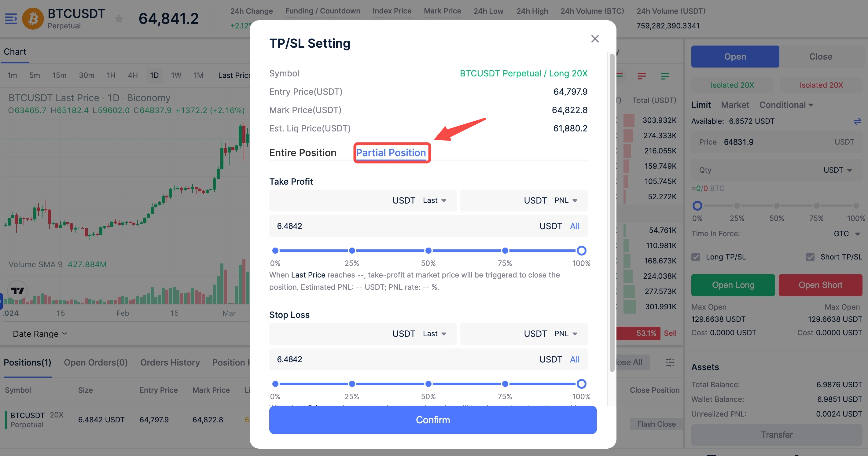Expand Take Profit Last price type dropdown
This screenshot has width=868, height=456.
435,200
